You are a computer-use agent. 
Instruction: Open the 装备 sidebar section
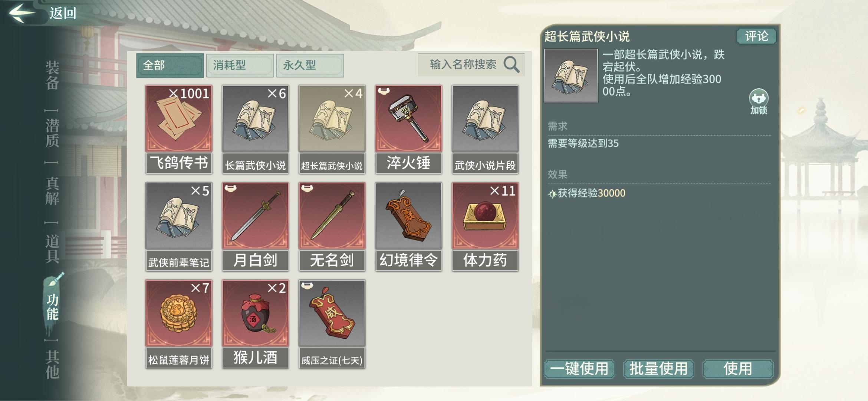click(x=52, y=75)
